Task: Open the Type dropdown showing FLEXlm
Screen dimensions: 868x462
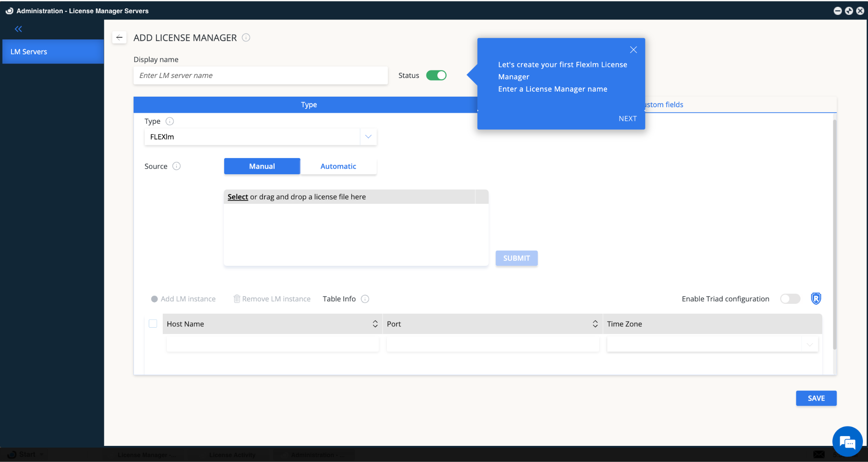Action: 367,136
